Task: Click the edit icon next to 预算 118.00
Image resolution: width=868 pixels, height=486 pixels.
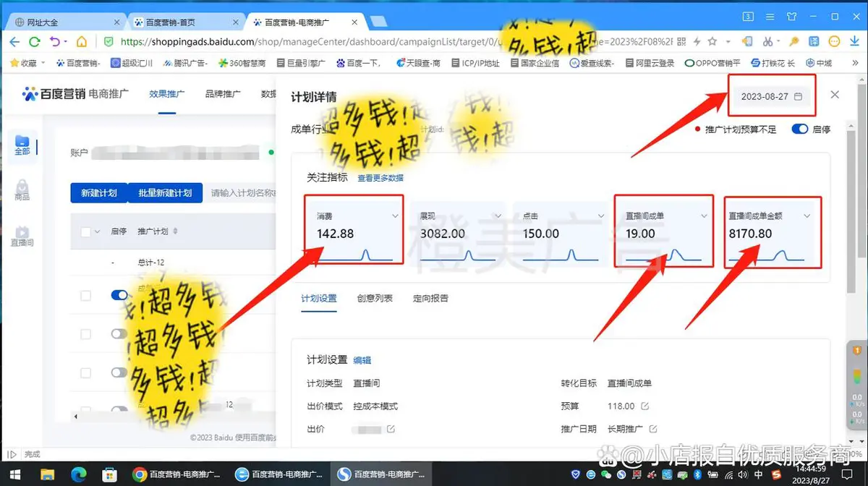Action: [645, 406]
